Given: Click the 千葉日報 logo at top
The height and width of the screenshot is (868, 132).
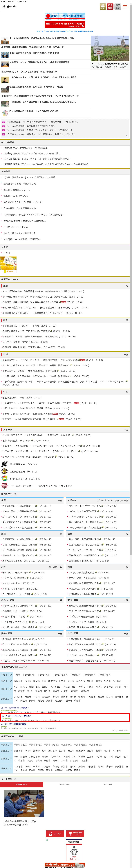Looking at the screenshot, I should tap(9, 7).
